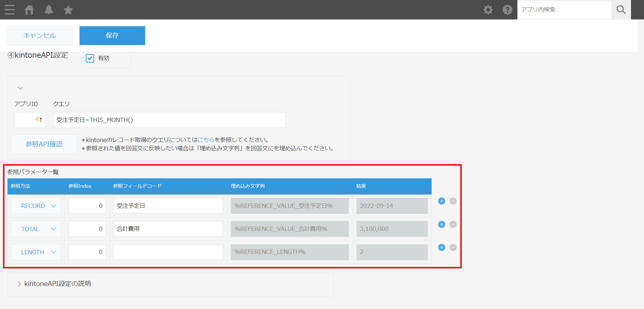Image resolution: width=644 pixels, height=309 pixels.
Task: Open the settings gear menu
Action: pos(488,10)
